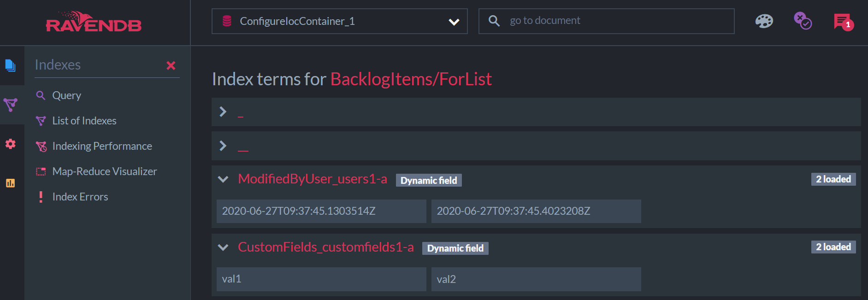Click 2 loaded badge for CustomFields
The height and width of the screenshot is (300, 868).
click(833, 247)
